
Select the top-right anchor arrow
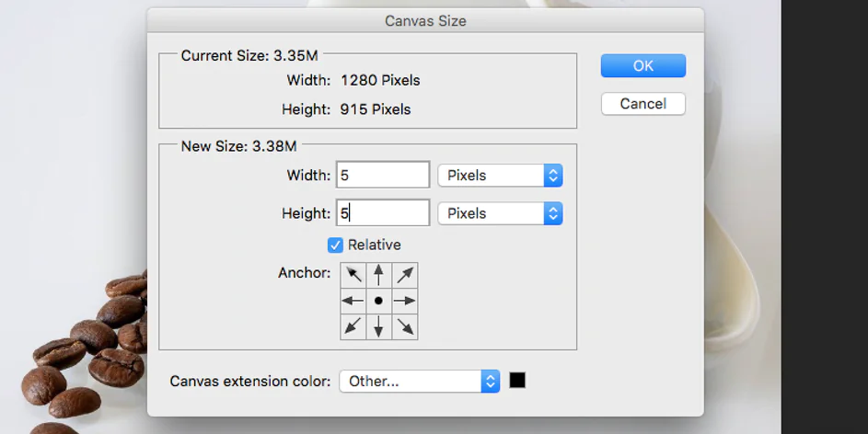(404, 275)
